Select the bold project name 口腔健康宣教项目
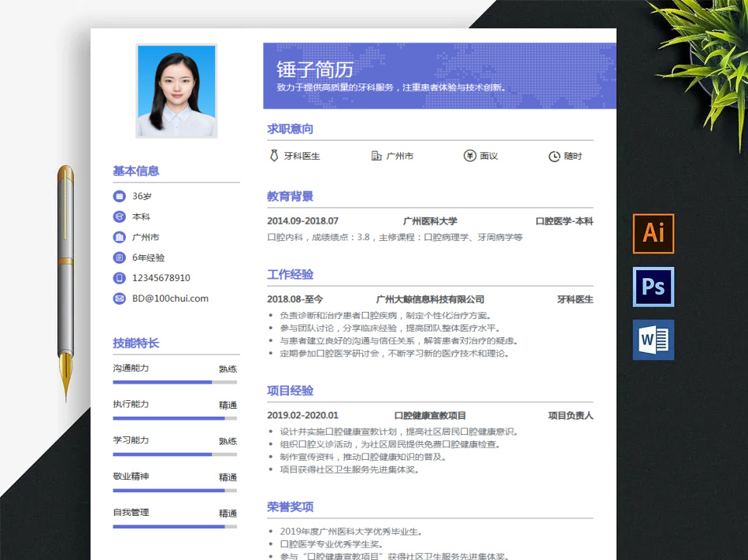 pos(430,415)
